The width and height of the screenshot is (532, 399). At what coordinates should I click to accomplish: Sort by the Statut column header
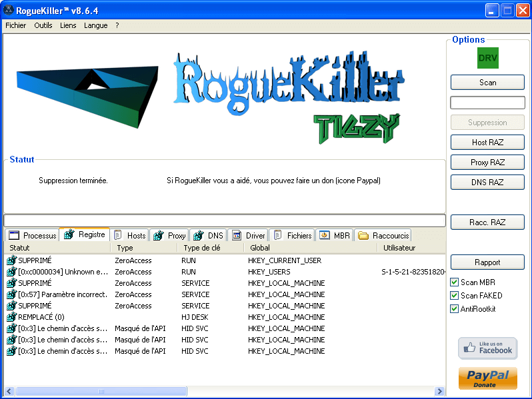(x=57, y=248)
